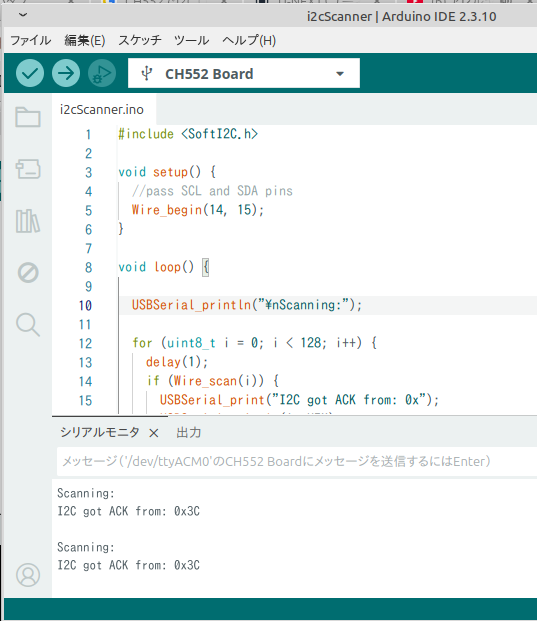The image size is (537, 621).
Task: Open the Debug sidebar panel icon
Action: pos(28,272)
